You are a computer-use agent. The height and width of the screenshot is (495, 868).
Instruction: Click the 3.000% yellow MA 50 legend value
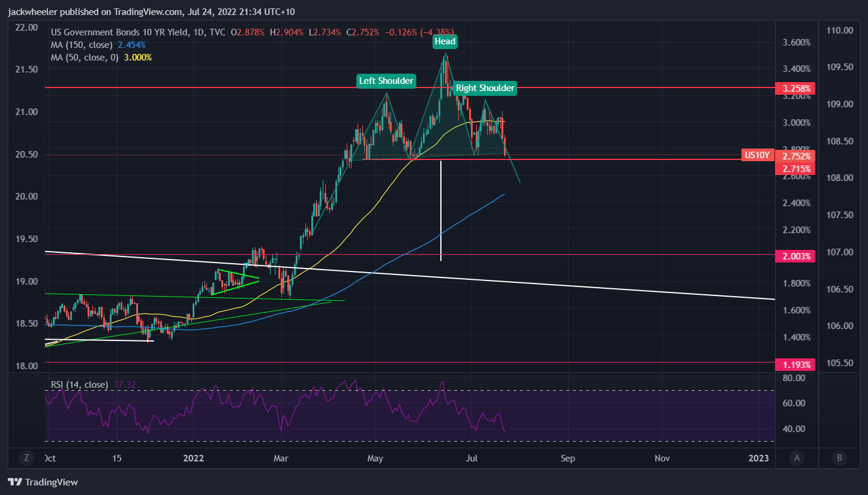click(139, 58)
